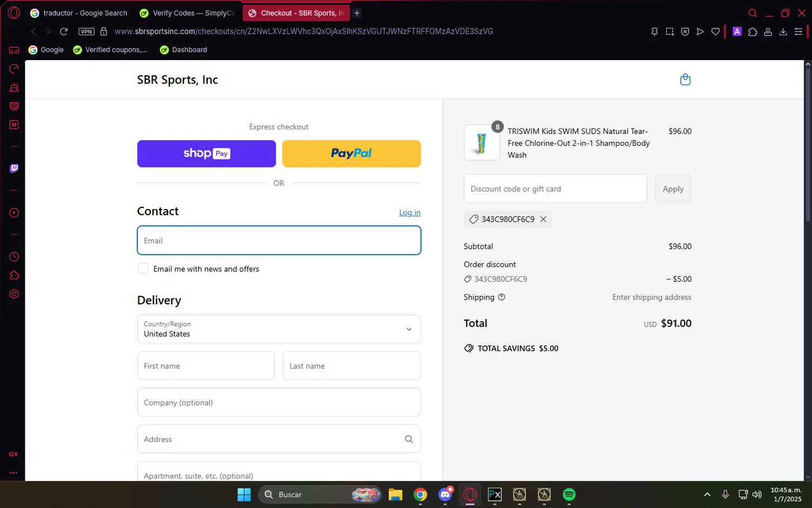The image size is (812, 508).
Task: Focus the Company (optional) field
Action: click(279, 402)
